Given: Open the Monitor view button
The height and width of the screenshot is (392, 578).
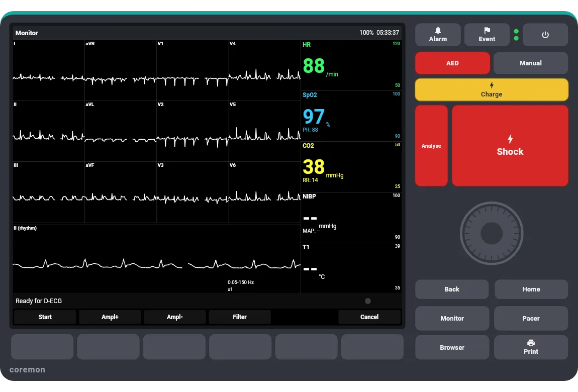Looking at the screenshot, I should point(452,318).
